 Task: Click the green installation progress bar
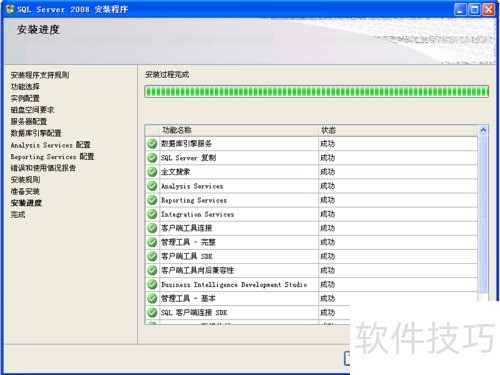(317, 92)
